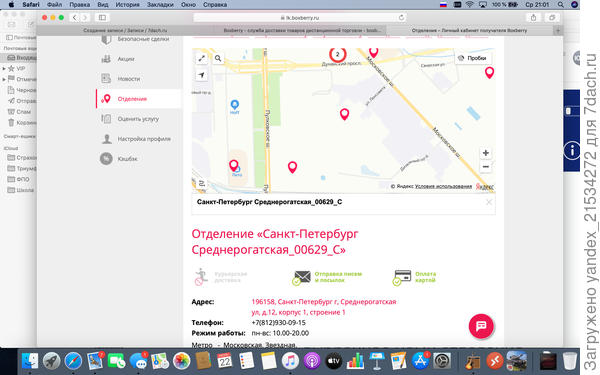This screenshot has height=375, width=600.
Task: Zoom out the map with minus
Action: coord(486,166)
